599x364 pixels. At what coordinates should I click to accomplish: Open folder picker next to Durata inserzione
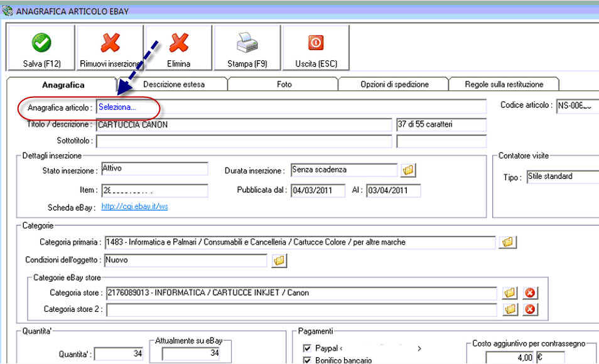[x=408, y=170]
